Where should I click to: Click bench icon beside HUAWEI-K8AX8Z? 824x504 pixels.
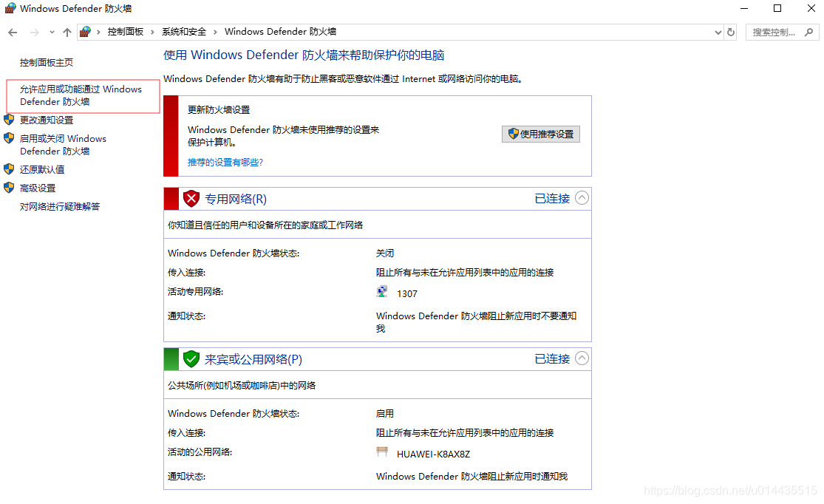382,452
